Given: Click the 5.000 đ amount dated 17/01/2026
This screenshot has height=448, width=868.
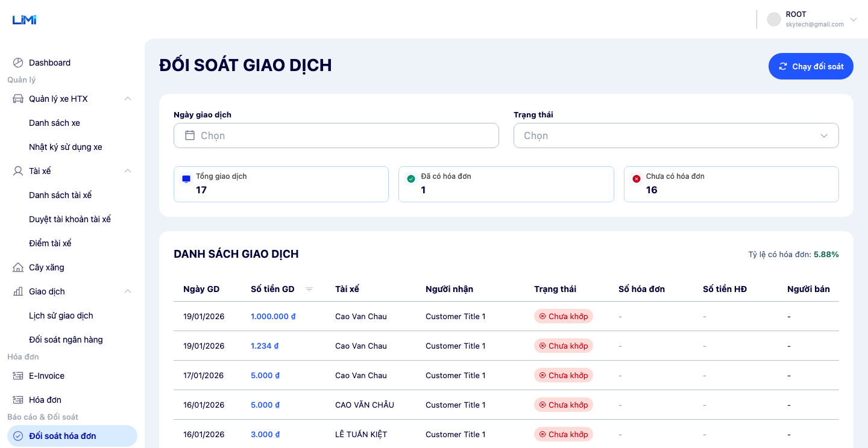Looking at the screenshot, I should click(265, 375).
